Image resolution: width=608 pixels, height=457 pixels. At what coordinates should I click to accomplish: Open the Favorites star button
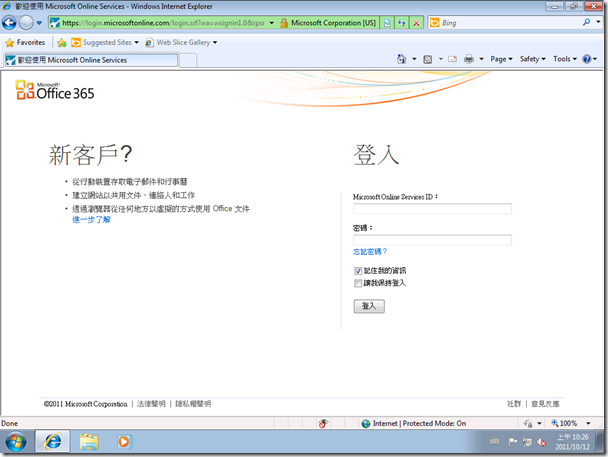[x=26, y=42]
